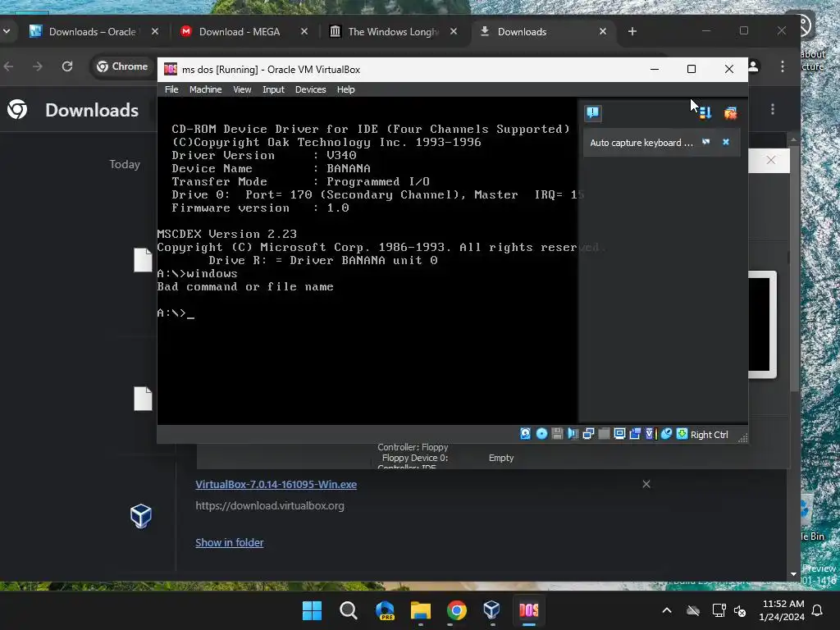
Task: Click the network adapter indicator in VM status bar
Action: pyautogui.click(x=588, y=434)
